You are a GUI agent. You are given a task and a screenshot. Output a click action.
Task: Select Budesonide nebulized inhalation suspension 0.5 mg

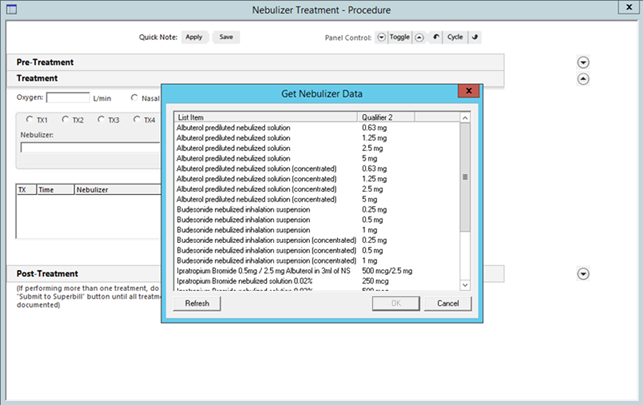[x=317, y=220]
